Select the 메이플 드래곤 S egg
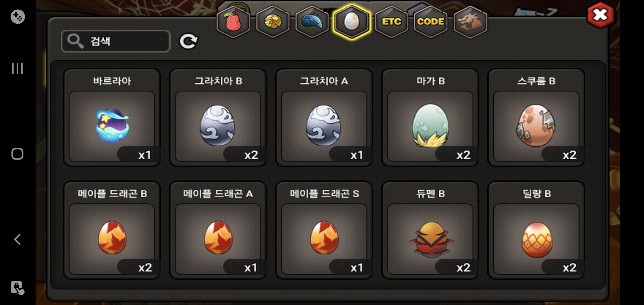 324,230
